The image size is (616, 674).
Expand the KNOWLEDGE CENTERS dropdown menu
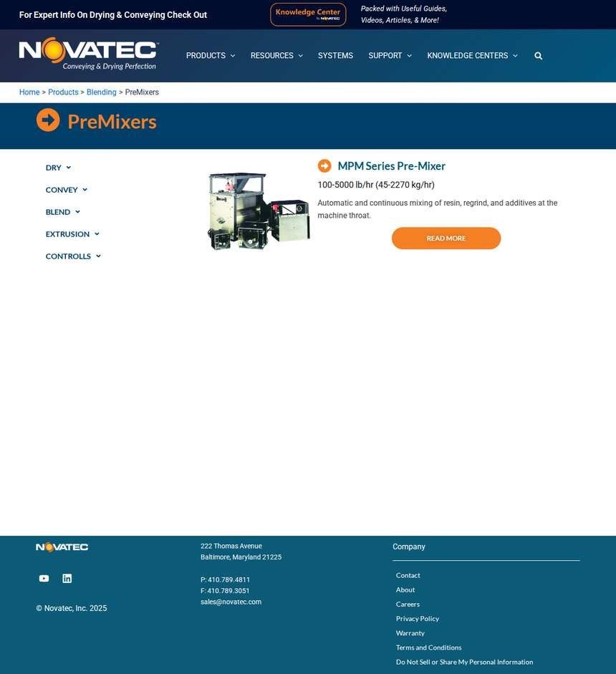[x=473, y=55]
